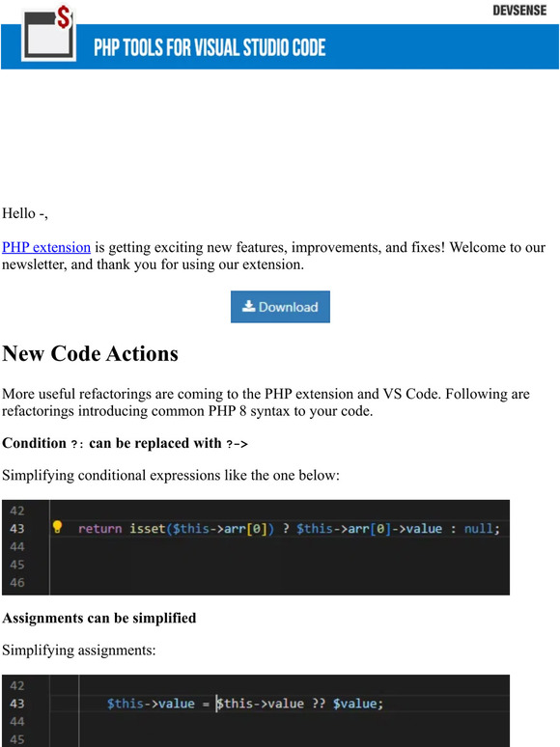Click the New Code Actions heading
This screenshot has height=747, width=560.
(90, 354)
